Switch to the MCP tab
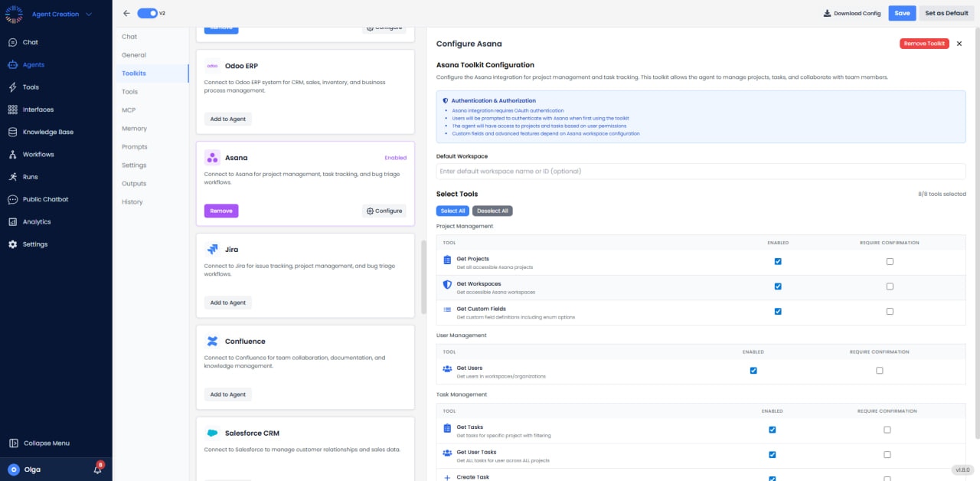Screen dimensions: 980x481 point(128,110)
